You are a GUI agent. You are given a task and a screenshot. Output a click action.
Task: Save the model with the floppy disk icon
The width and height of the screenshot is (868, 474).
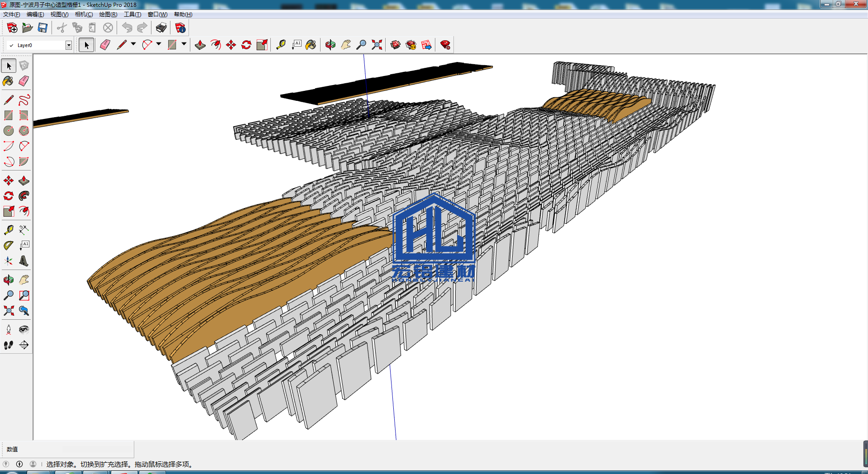pyautogui.click(x=42, y=28)
